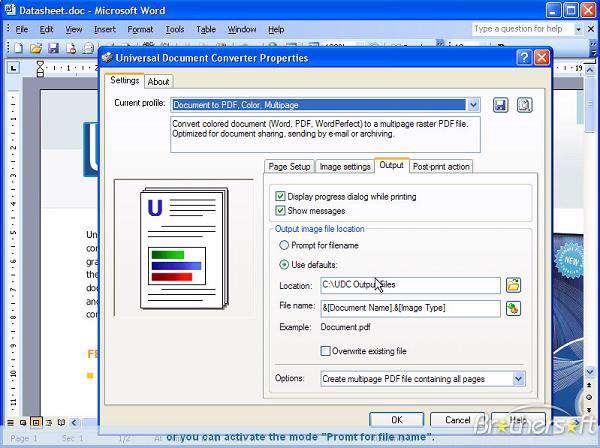600x448 pixels.
Task: Click the dialog's question mark help icon
Action: [524, 58]
